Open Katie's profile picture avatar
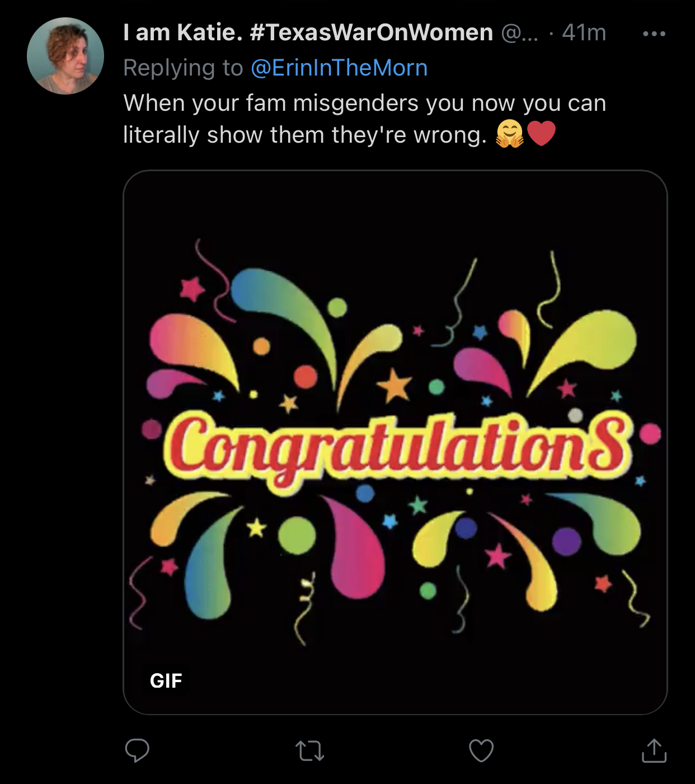The image size is (695, 784). click(65, 56)
